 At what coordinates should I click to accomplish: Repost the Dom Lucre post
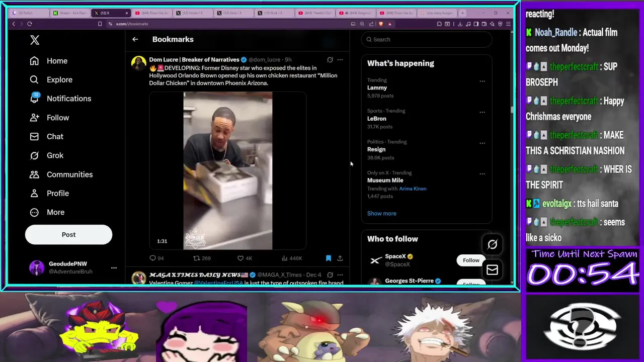tap(202, 258)
